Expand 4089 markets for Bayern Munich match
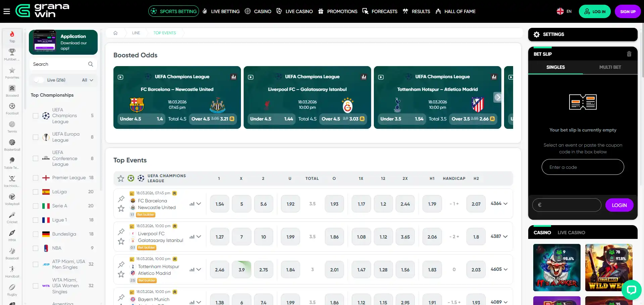 (x=499, y=302)
